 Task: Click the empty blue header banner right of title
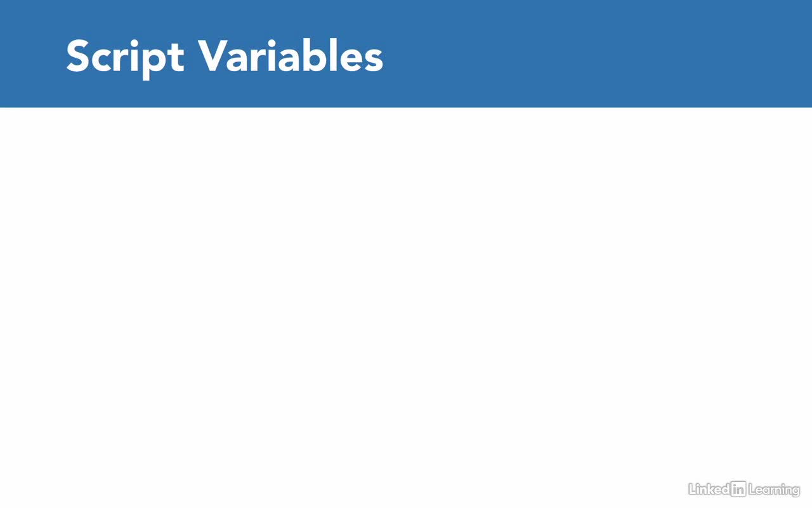click(x=596, y=54)
